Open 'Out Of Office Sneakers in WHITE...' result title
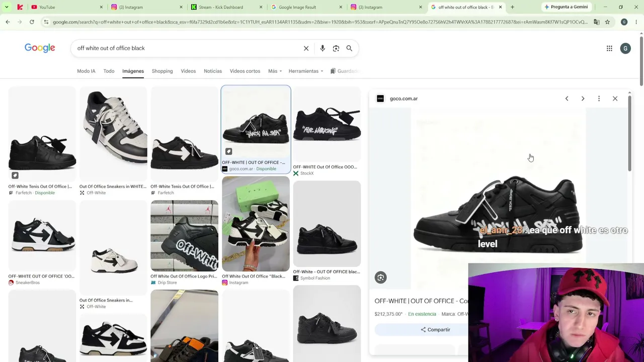This screenshot has width=644, height=362. (x=113, y=187)
